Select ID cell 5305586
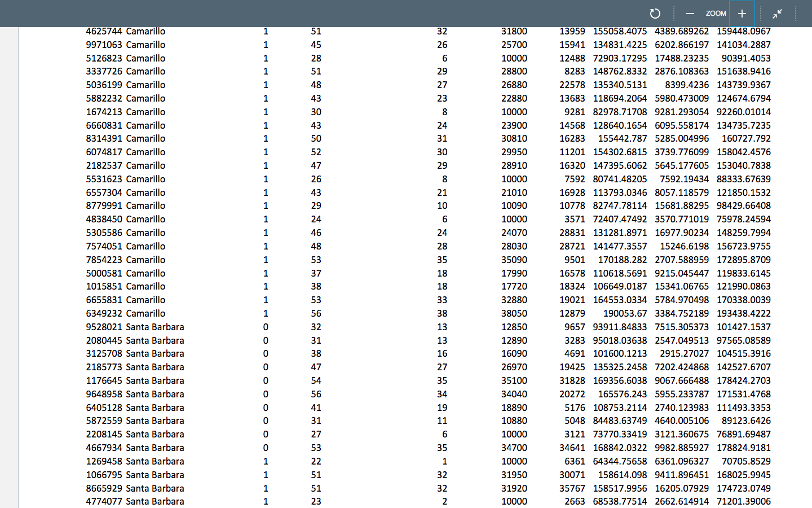This screenshot has height=508, width=812. tap(104, 233)
